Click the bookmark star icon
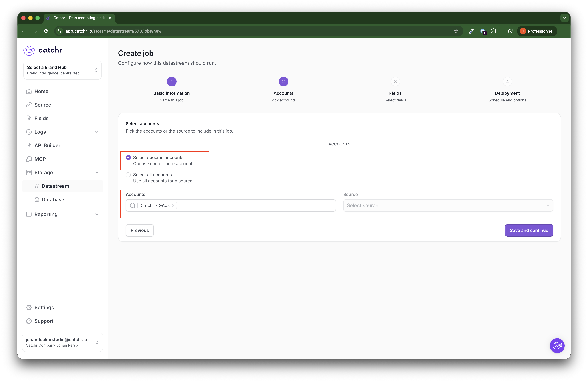Screen dimensions: 588x382 (x=456, y=31)
